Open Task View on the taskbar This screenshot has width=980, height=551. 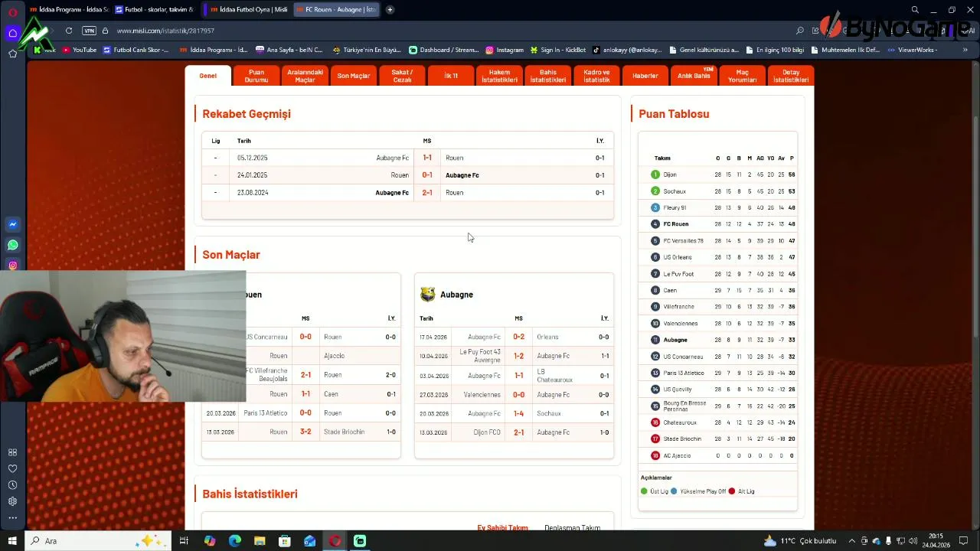coord(184,541)
